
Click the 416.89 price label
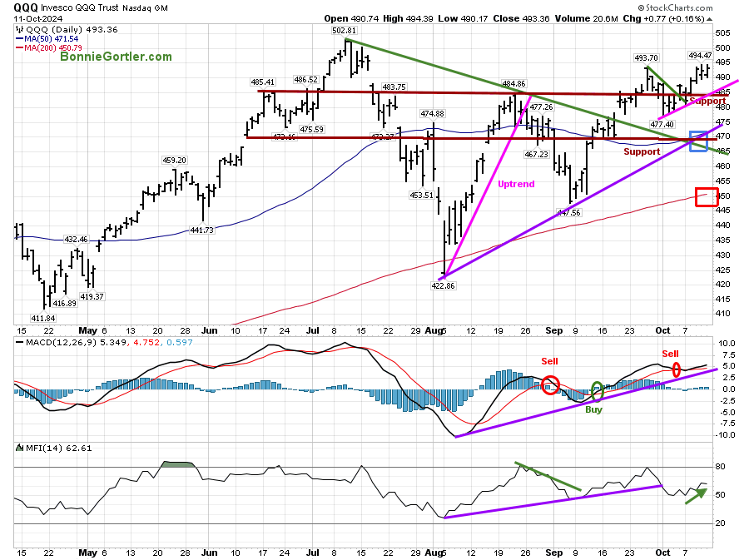tap(64, 304)
